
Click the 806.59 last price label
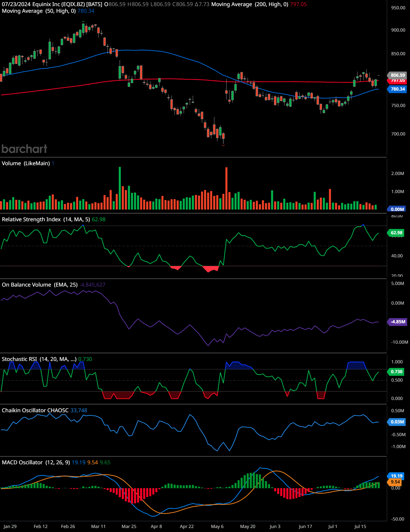coord(397,75)
